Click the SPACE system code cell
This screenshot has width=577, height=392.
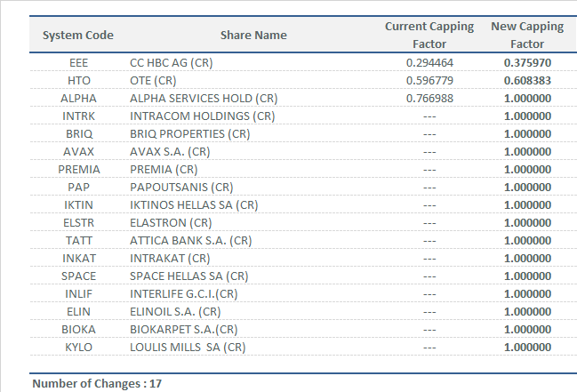78,276
